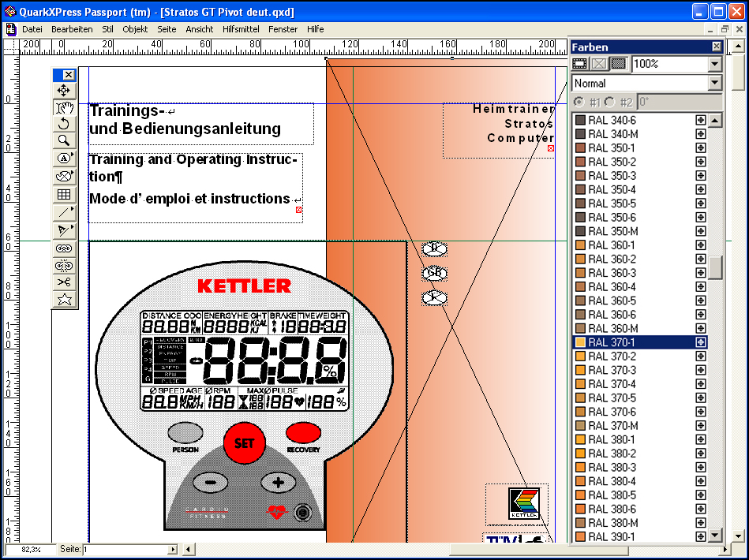The width and height of the screenshot is (749, 560).
Task: Open the 100% shade dropdown
Action: [x=714, y=64]
